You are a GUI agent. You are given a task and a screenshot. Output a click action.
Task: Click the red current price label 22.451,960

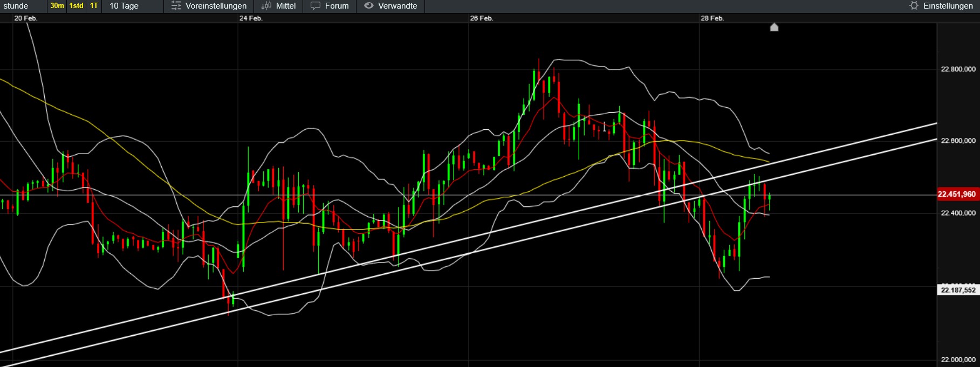click(957, 195)
